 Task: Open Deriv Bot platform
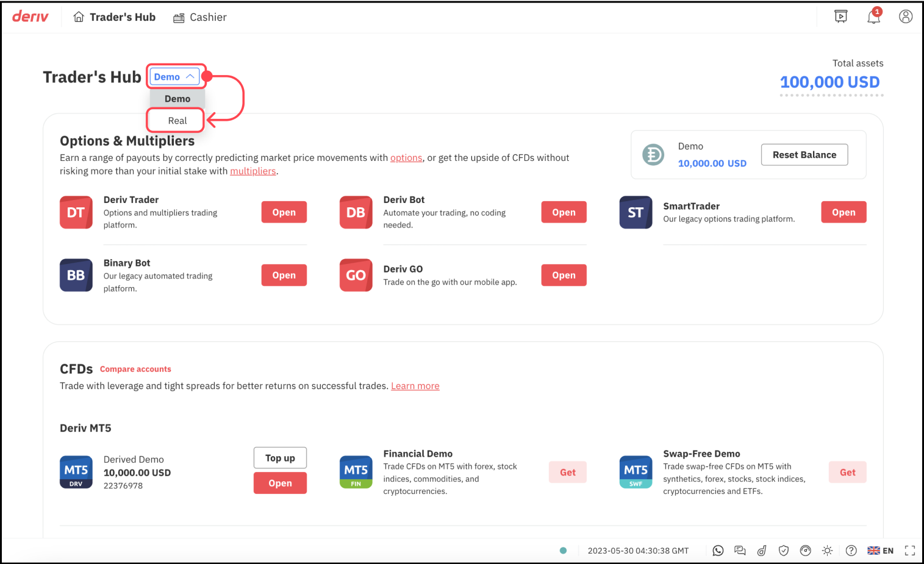[x=563, y=212]
